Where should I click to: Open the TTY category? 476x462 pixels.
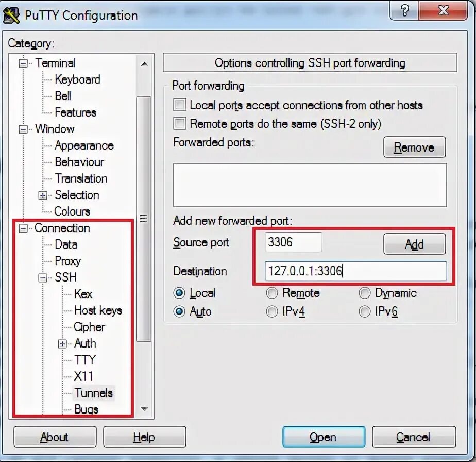85,360
